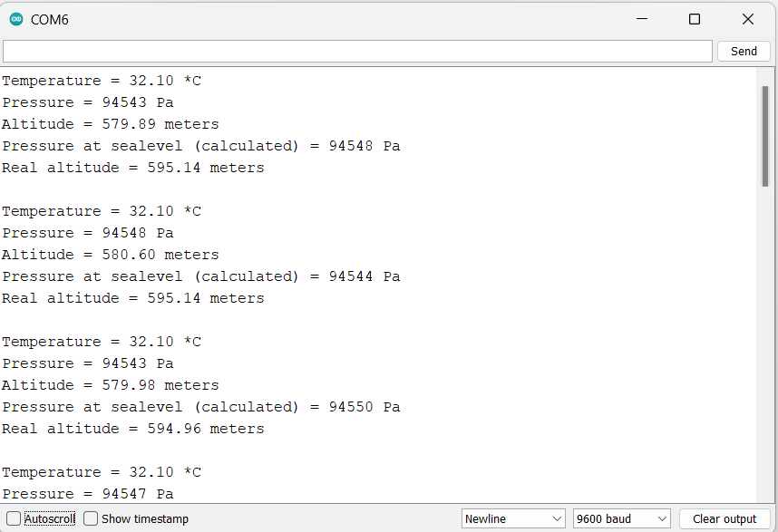Minimize the COM6 serial monitor window
This screenshot has width=778, height=532.
point(642,19)
